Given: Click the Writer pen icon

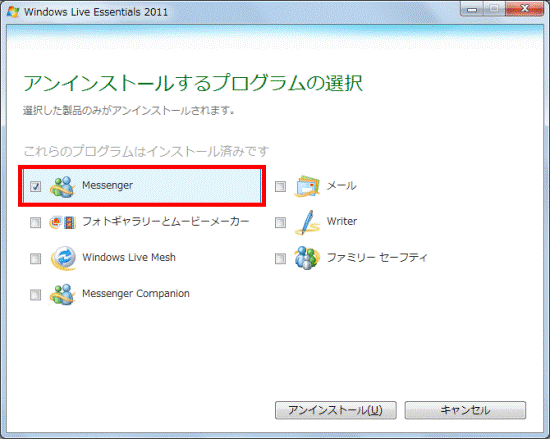Looking at the screenshot, I should [x=307, y=222].
